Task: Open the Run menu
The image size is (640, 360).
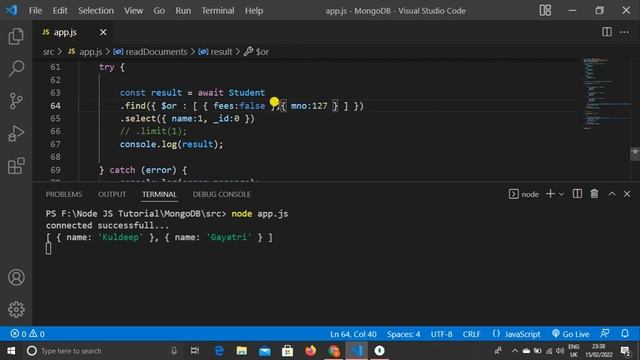Action: coord(183,11)
